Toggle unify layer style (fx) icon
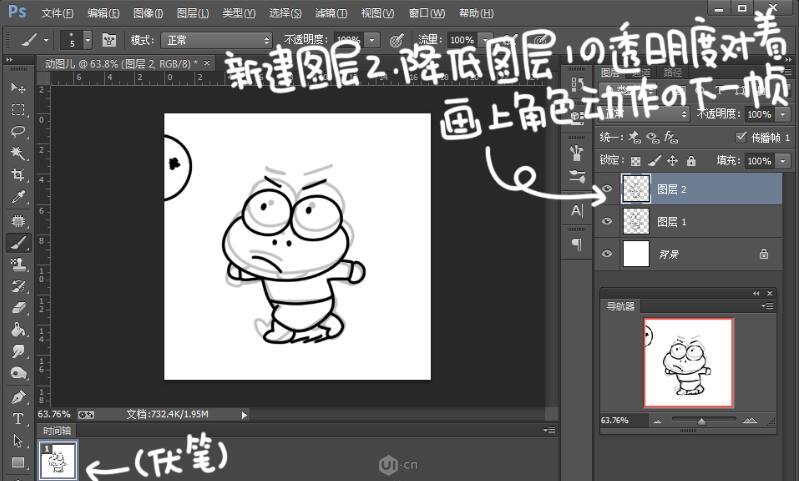The width and height of the screenshot is (799, 481). click(x=671, y=137)
